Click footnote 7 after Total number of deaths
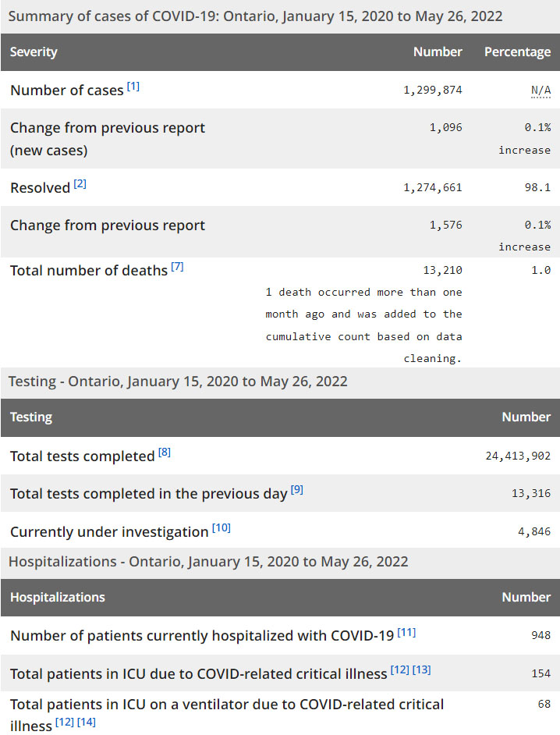This screenshot has height=735, width=560. pyautogui.click(x=177, y=267)
